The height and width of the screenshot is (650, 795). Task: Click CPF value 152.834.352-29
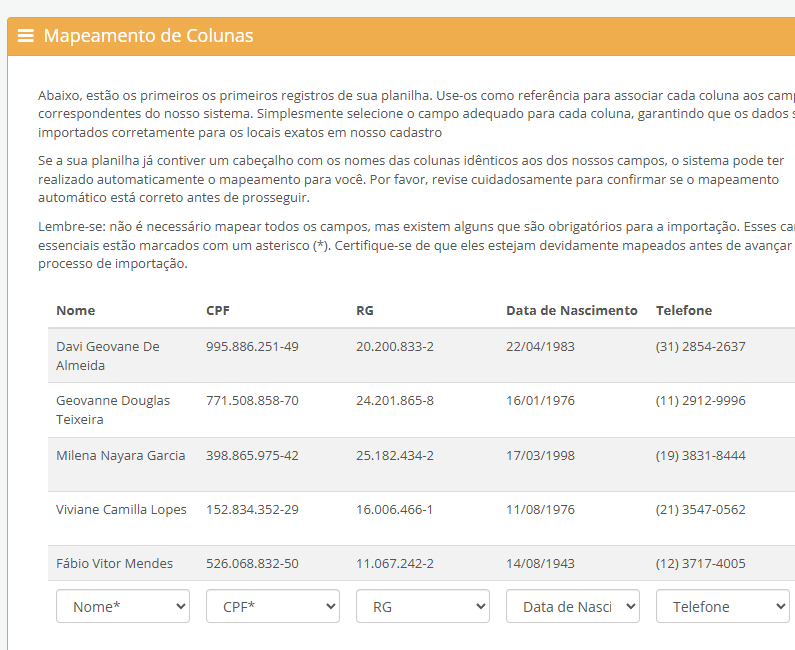click(252, 510)
